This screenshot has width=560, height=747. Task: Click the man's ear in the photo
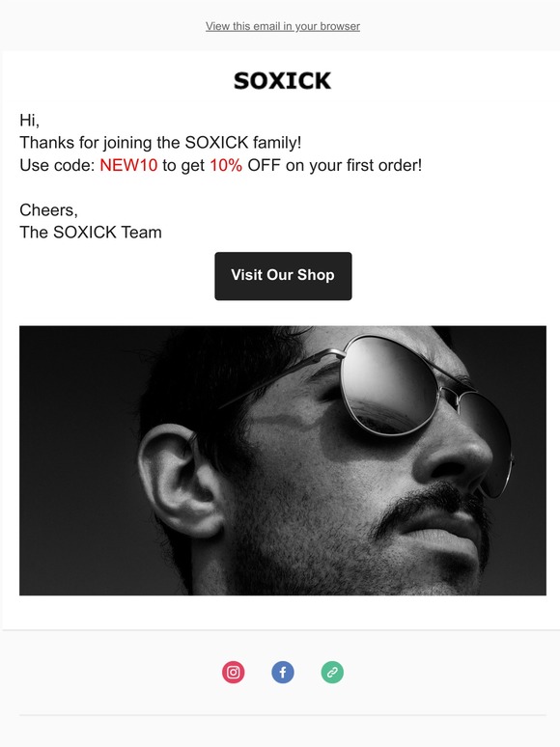coord(178,482)
